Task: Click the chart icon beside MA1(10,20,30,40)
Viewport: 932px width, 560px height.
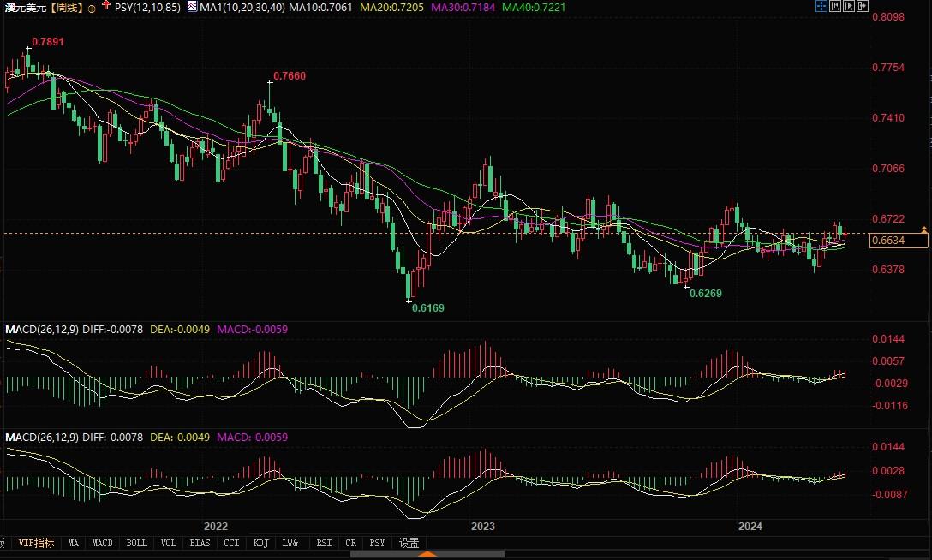Action: pos(191,8)
